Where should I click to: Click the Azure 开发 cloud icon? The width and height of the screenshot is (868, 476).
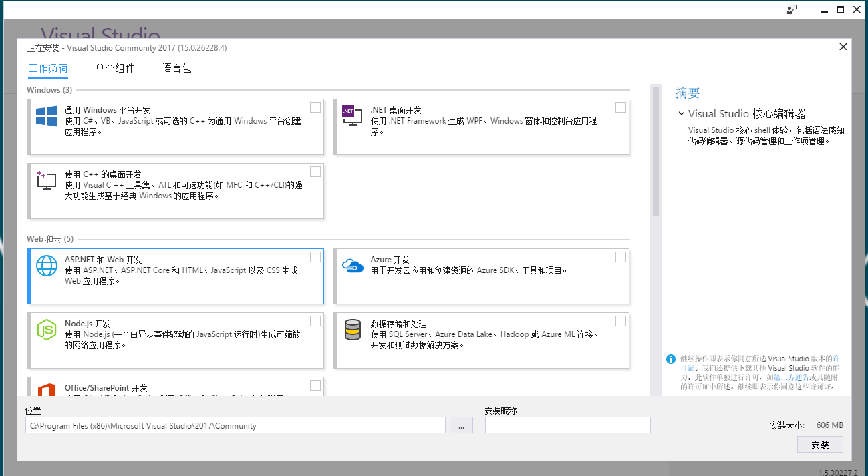coord(352,266)
